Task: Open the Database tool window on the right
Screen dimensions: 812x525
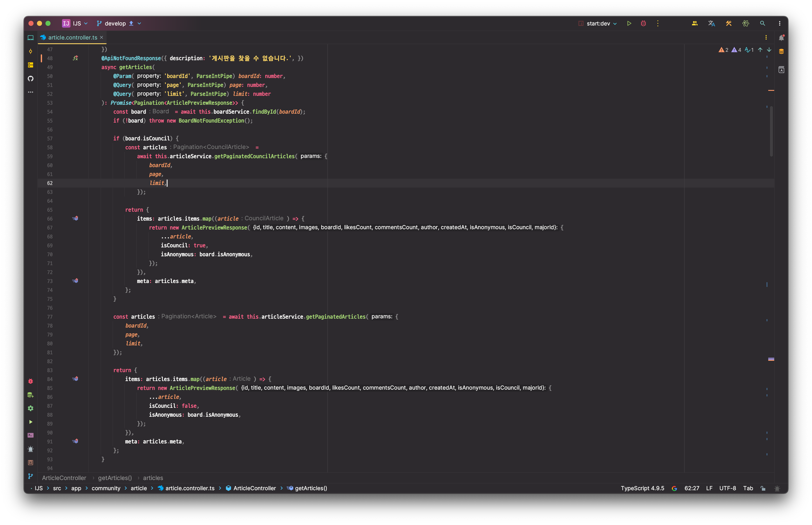Action: pos(781,52)
